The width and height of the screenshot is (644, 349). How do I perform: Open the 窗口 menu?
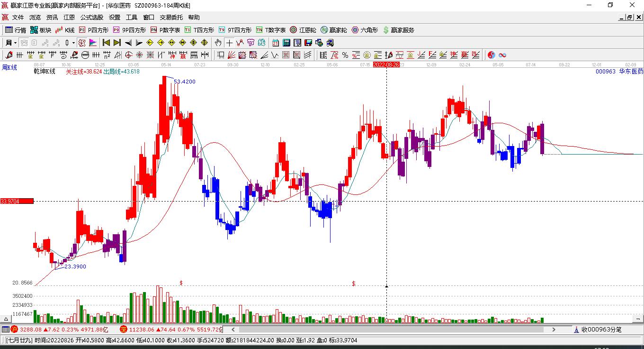pyautogui.click(x=149, y=17)
